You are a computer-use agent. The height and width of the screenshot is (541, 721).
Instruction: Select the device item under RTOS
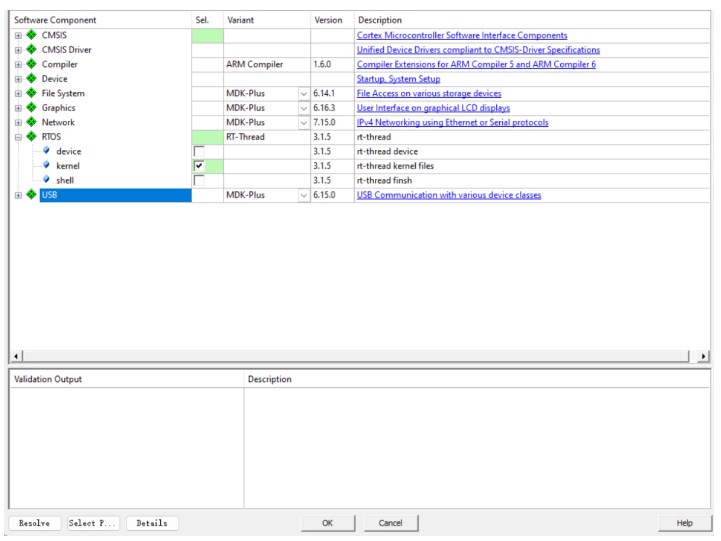point(69,151)
